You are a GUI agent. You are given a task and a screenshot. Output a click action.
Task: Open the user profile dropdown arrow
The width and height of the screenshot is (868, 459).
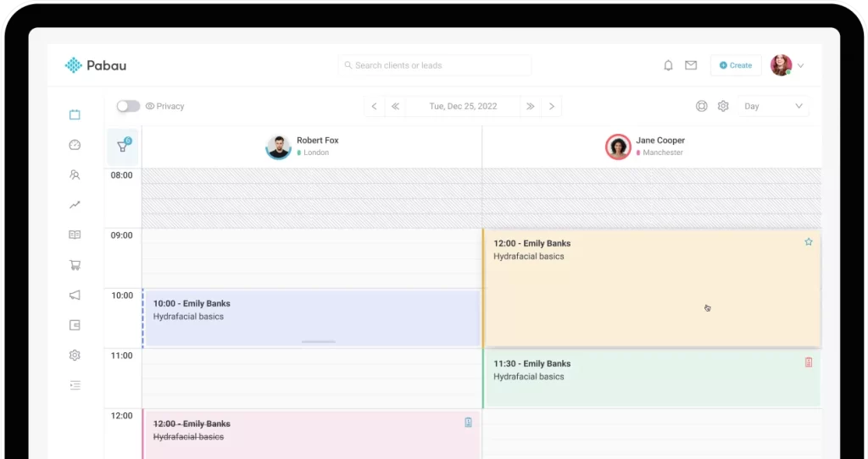[801, 65]
